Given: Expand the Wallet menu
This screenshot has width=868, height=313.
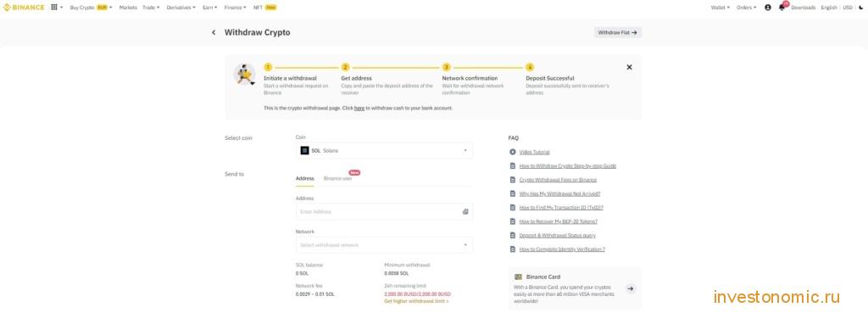Looking at the screenshot, I should coord(721,8).
